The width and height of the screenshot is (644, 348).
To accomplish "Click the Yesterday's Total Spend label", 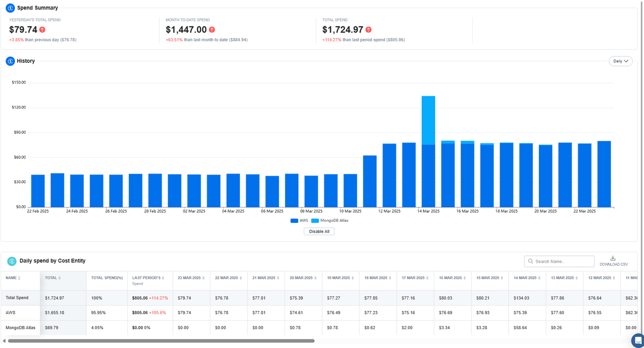I will [35, 20].
